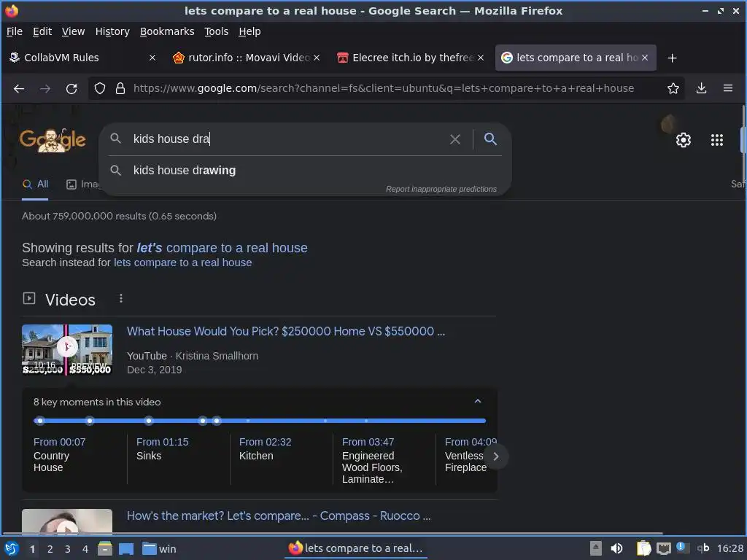This screenshot has height=560, width=747.
Task: Show next key moments with arrow
Action: [496, 456]
